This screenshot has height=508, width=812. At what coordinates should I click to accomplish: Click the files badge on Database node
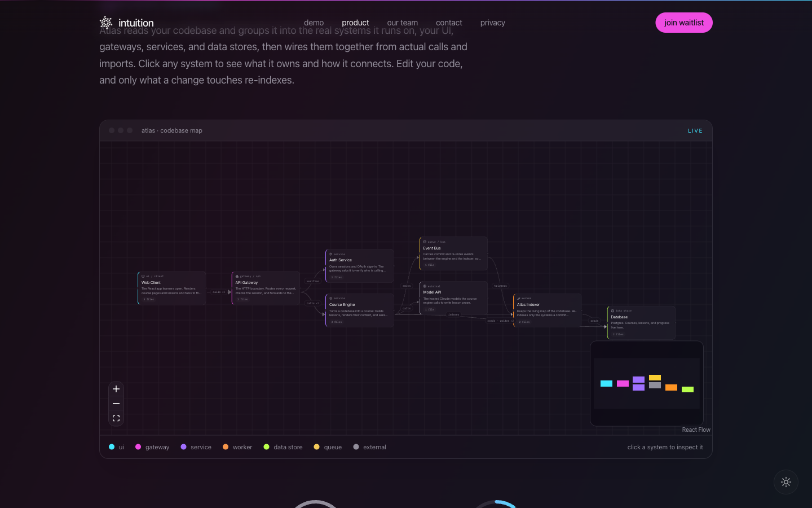click(x=618, y=335)
